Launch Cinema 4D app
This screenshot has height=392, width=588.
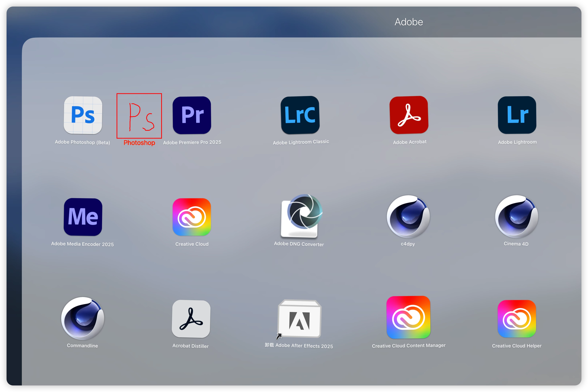517,216
